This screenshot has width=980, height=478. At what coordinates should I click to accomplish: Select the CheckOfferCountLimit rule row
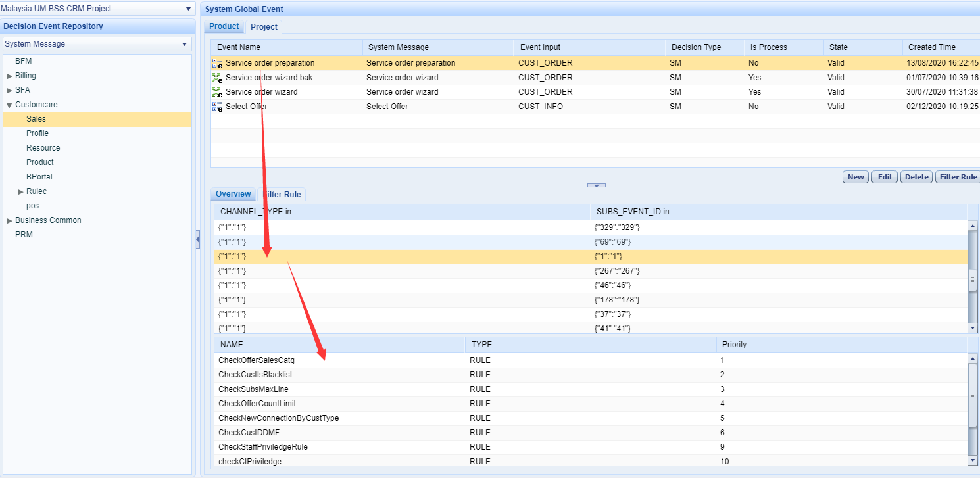click(x=591, y=404)
